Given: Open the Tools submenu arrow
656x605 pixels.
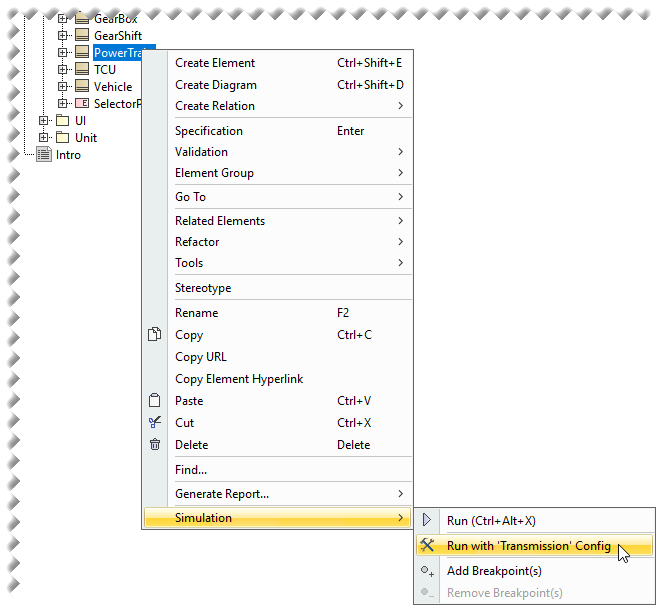Looking at the screenshot, I should coord(400,262).
